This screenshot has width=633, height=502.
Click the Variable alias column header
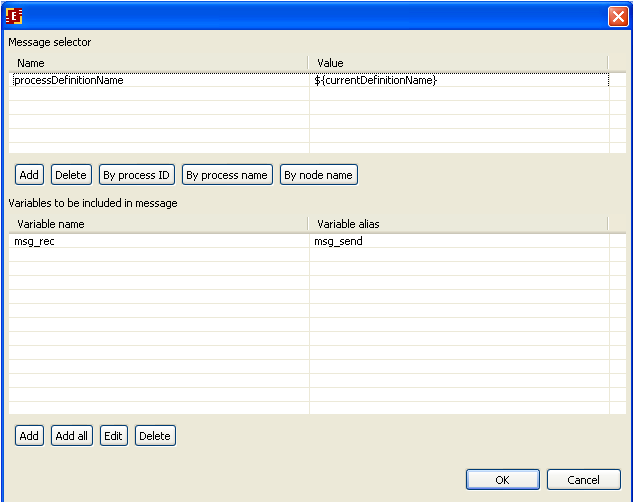(458, 224)
